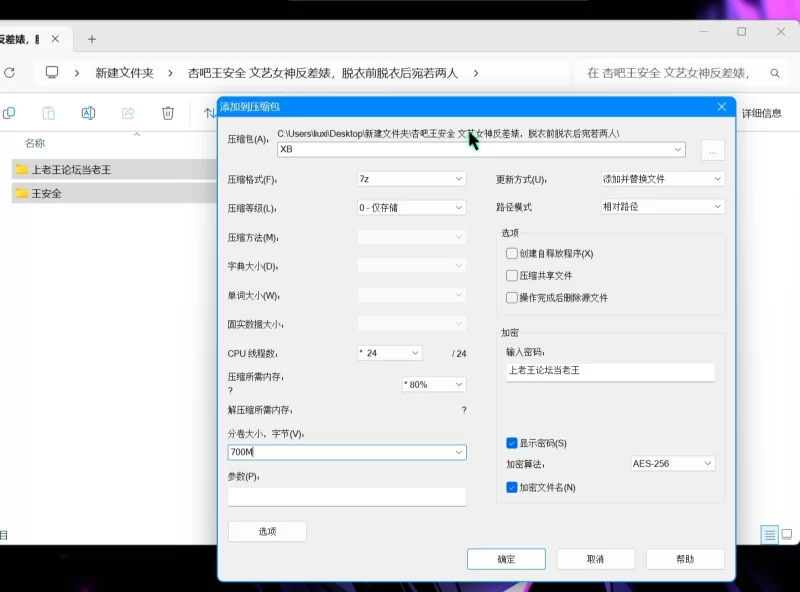This screenshot has height=592, width=800.
Task: Select folder 王安全 in Explorer
Action: click(115, 193)
